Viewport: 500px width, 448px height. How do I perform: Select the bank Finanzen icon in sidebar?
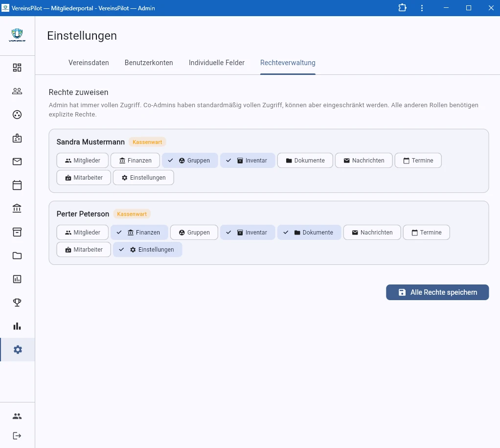pos(17,208)
